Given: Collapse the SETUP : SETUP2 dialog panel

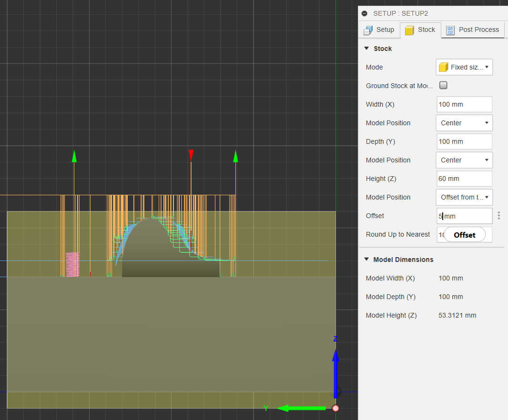Looking at the screenshot, I should [365, 13].
